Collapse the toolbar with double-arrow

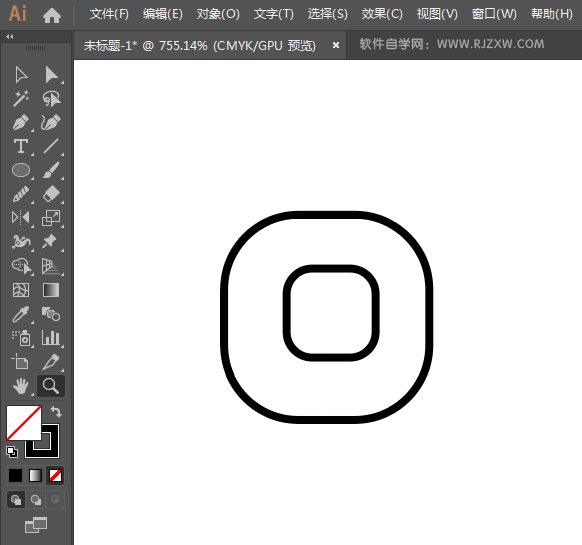pos(10,36)
